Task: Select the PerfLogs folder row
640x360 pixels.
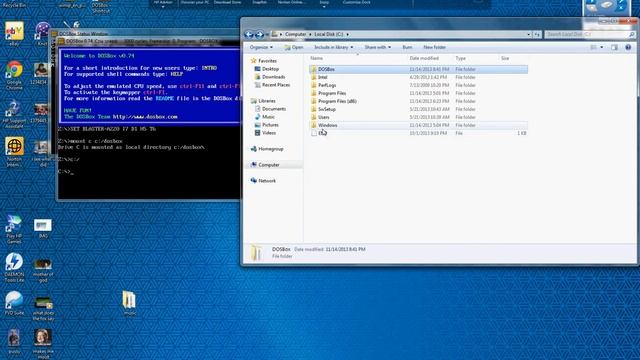Action: 418,85
